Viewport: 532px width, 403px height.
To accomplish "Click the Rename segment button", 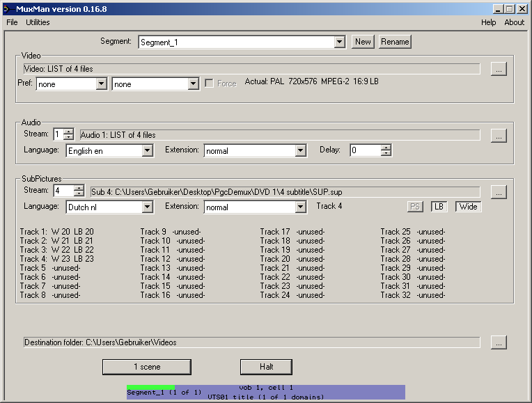I will point(395,42).
